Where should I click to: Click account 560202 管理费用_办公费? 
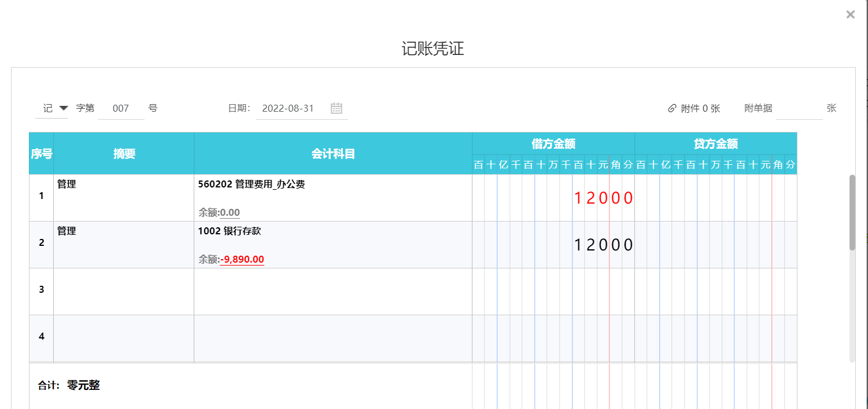click(x=252, y=184)
